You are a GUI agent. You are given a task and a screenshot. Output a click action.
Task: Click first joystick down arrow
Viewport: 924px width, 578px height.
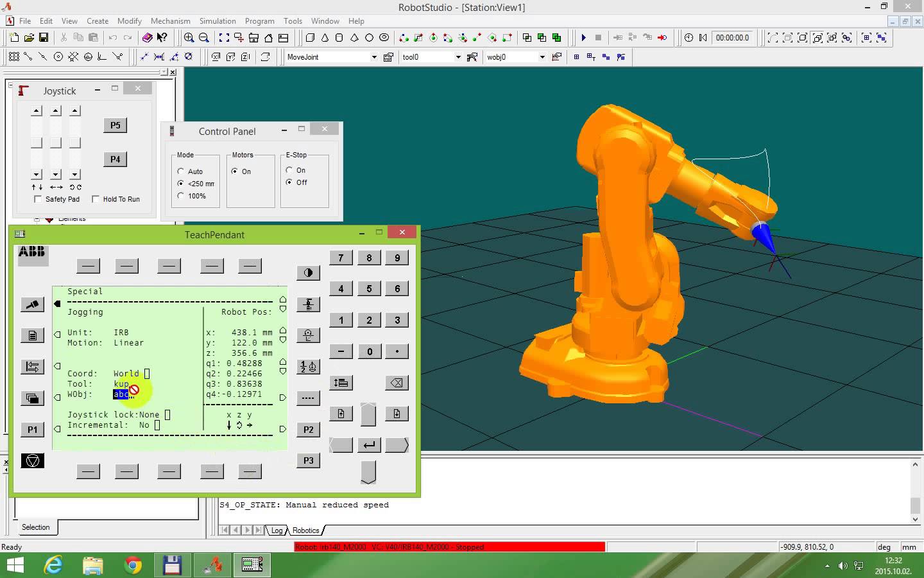(37, 175)
